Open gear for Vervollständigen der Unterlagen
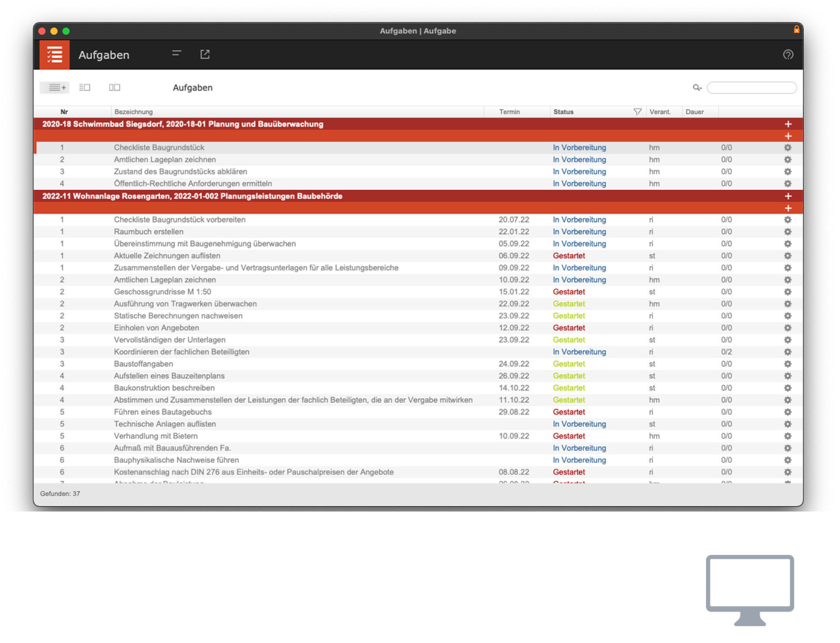840x643 pixels. (x=788, y=340)
